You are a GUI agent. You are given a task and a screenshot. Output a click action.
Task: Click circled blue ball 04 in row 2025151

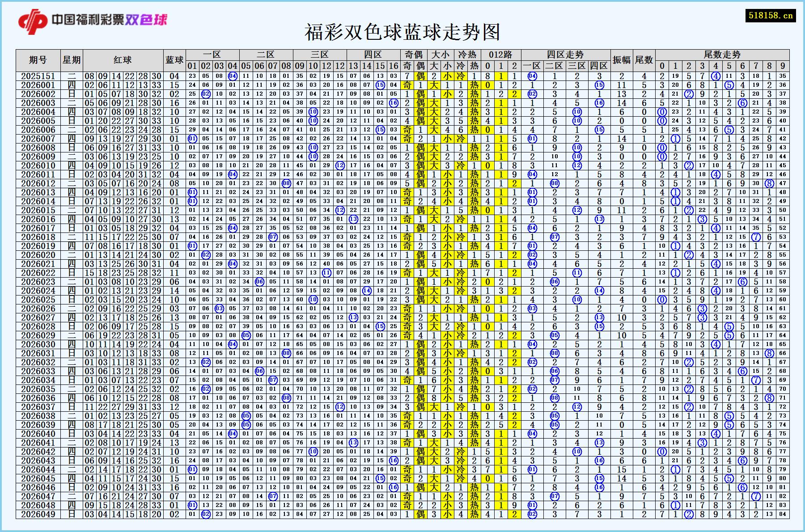pos(233,76)
